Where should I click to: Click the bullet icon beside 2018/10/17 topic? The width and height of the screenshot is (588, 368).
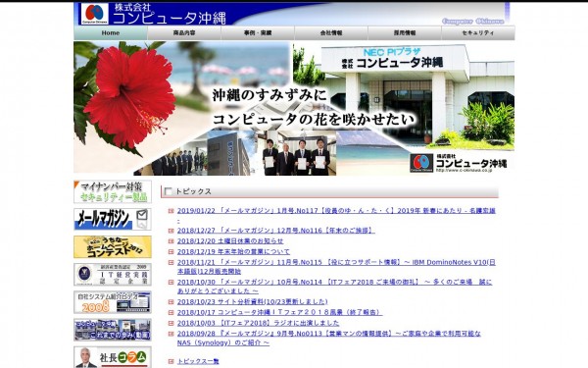pos(171,312)
